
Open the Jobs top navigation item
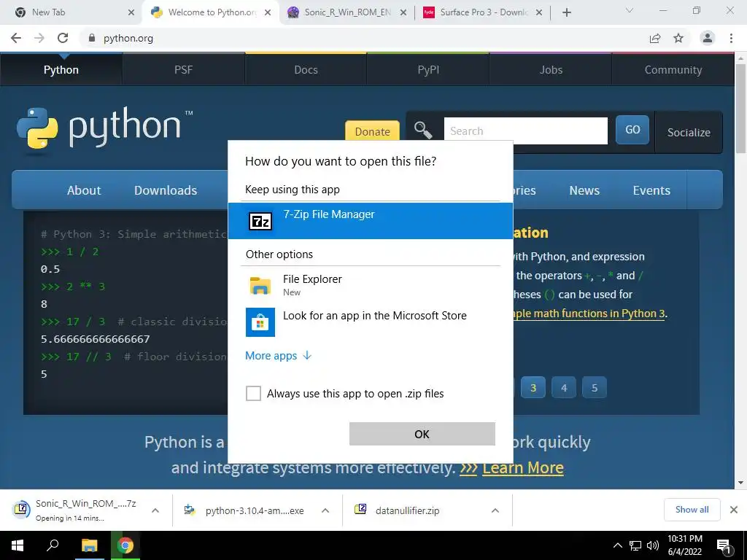[551, 69]
